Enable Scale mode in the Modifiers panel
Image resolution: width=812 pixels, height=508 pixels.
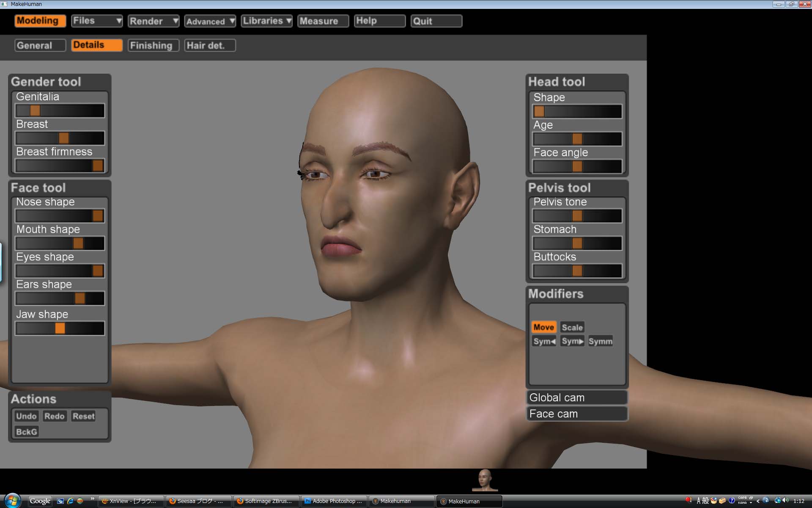coord(572,327)
